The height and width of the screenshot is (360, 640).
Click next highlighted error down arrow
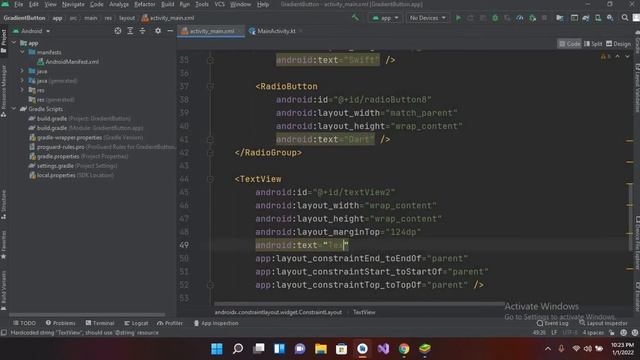[x=627, y=56]
